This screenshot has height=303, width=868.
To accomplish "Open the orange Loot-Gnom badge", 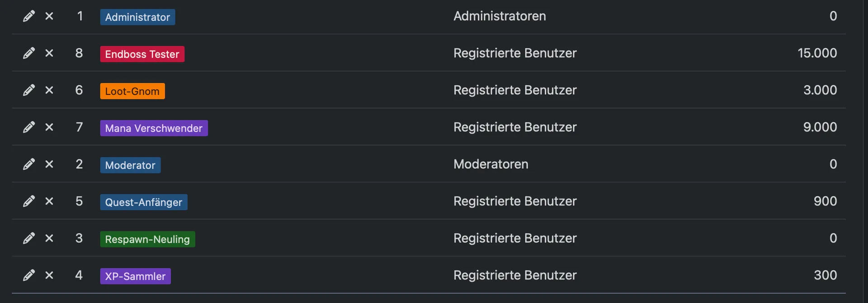I will pos(132,91).
